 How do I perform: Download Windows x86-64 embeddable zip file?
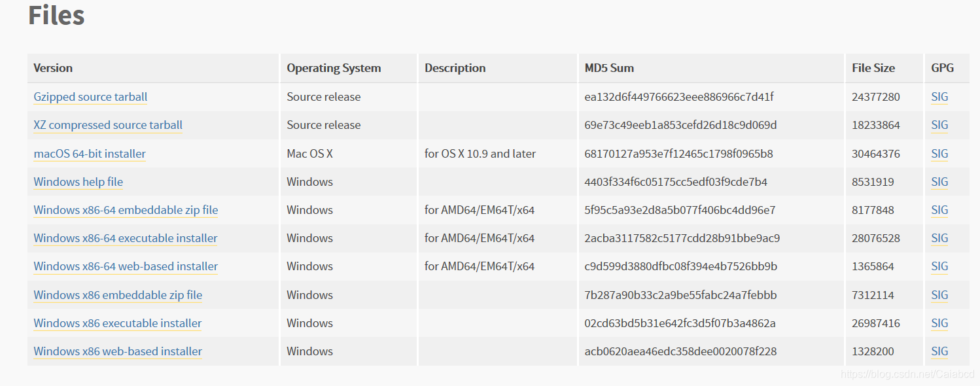click(126, 210)
